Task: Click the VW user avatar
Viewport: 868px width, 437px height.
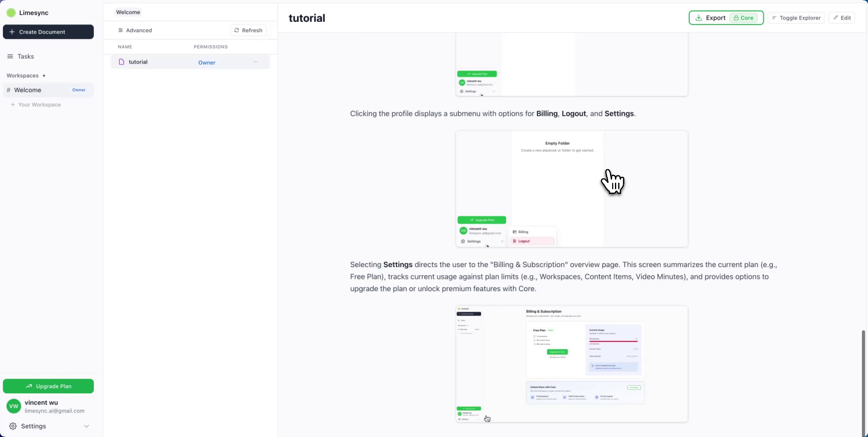Action: 14,406
